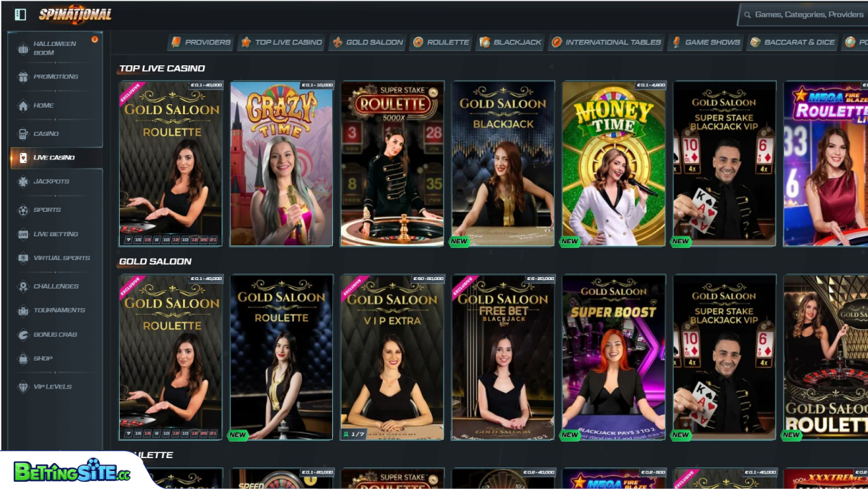Open the Shop via its bag icon
The height and width of the screenshot is (489, 868).
24,358
